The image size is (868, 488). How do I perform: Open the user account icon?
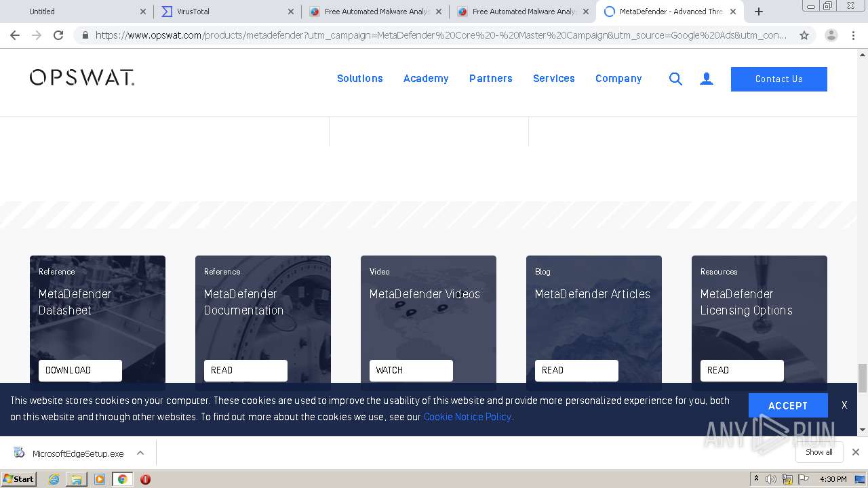click(x=707, y=79)
